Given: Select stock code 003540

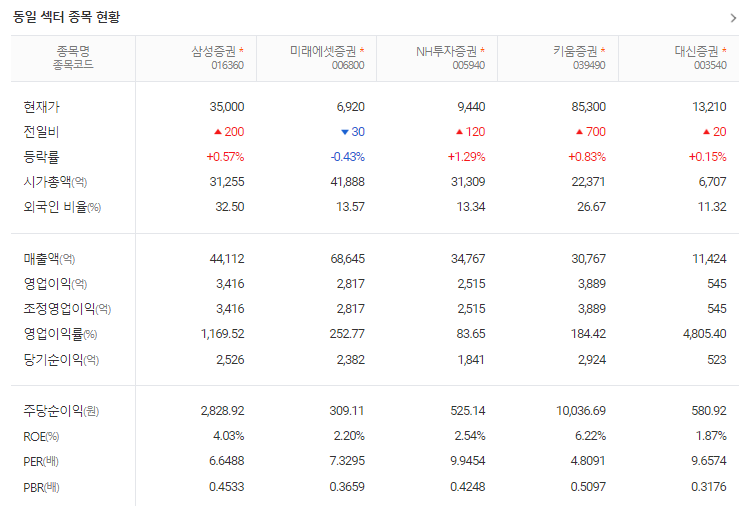Looking at the screenshot, I should click(710, 65).
